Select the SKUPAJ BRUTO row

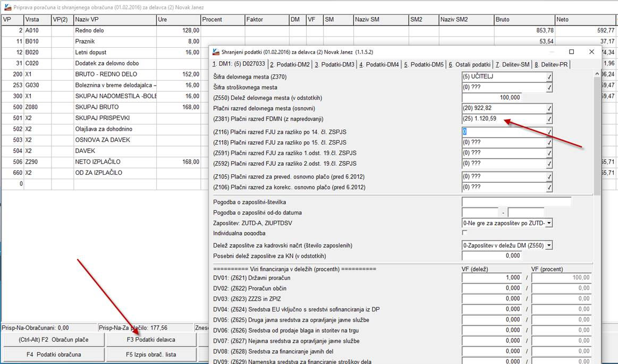pyautogui.click(x=105, y=107)
